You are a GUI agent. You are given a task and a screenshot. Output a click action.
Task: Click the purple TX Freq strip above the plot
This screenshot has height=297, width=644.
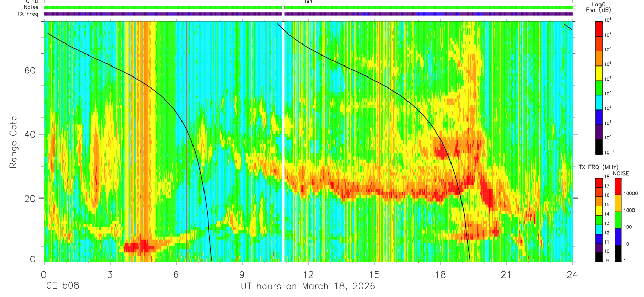click(308, 14)
